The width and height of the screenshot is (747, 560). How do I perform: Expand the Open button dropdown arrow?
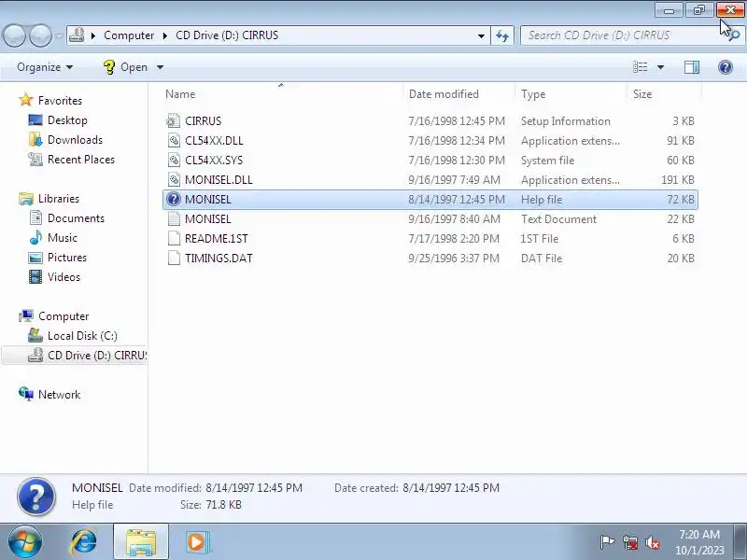160,67
